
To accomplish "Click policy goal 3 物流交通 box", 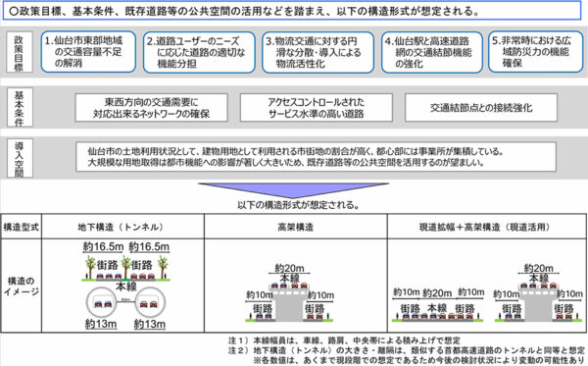I will coord(318,52).
